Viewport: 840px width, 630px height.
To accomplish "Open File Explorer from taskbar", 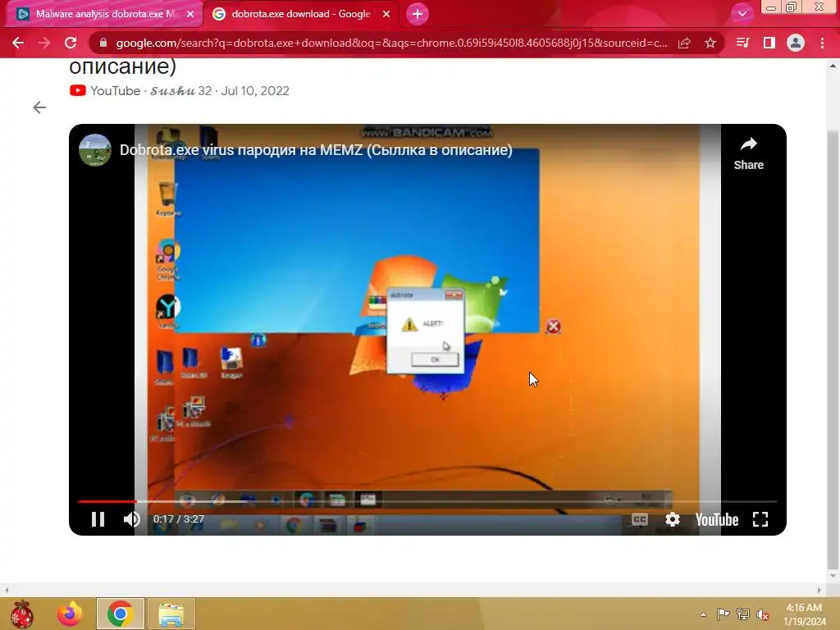I will click(171, 614).
